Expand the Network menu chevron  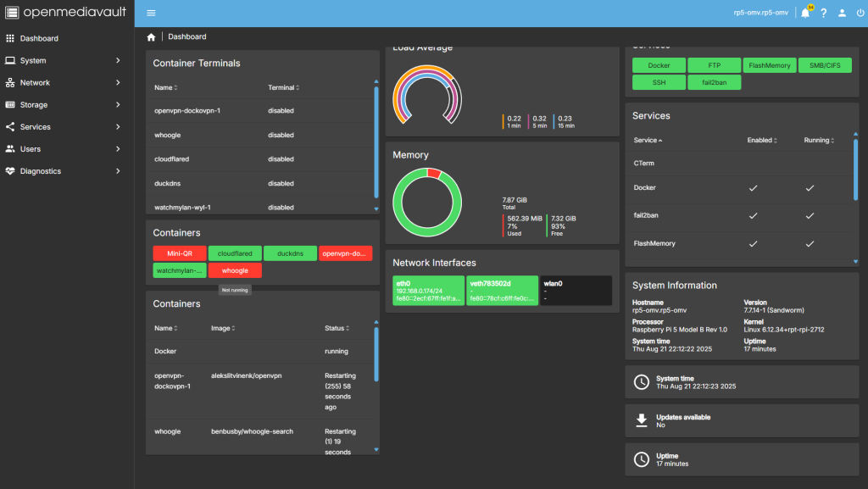[118, 83]
